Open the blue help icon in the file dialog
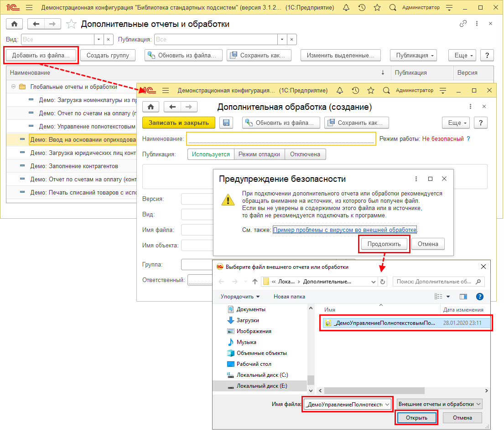Viewport: 504px width, 431px height. (x=479, y=297)
